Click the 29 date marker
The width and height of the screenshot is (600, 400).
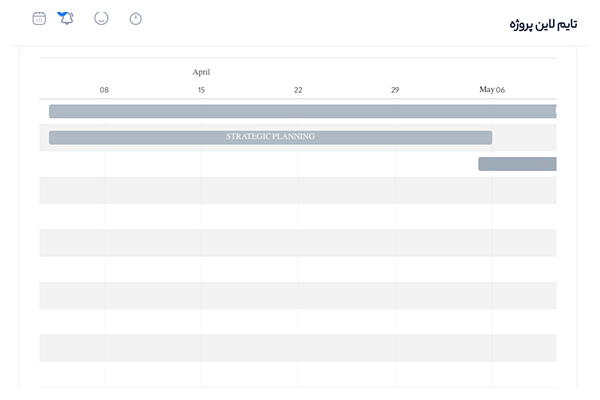click(x=395, y=90)
